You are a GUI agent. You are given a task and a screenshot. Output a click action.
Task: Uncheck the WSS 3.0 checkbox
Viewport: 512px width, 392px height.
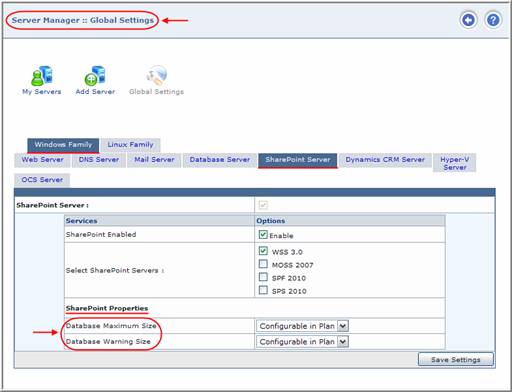tap(263, 251)
